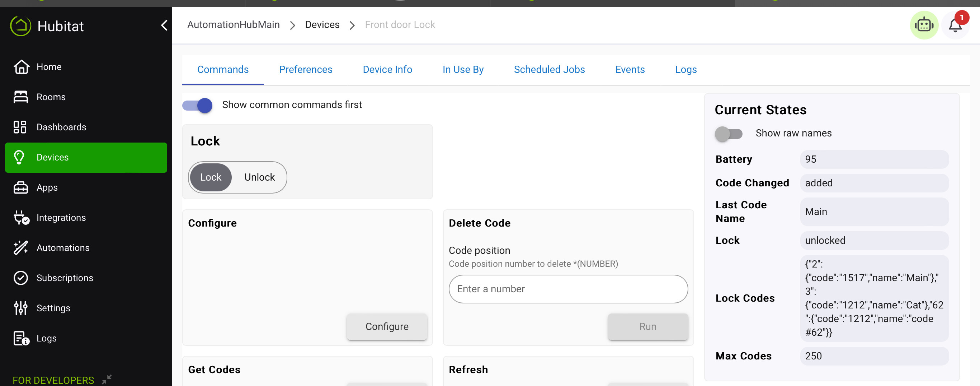
Task: Click the Dashboards grid icon
Action: pos(20,127)
